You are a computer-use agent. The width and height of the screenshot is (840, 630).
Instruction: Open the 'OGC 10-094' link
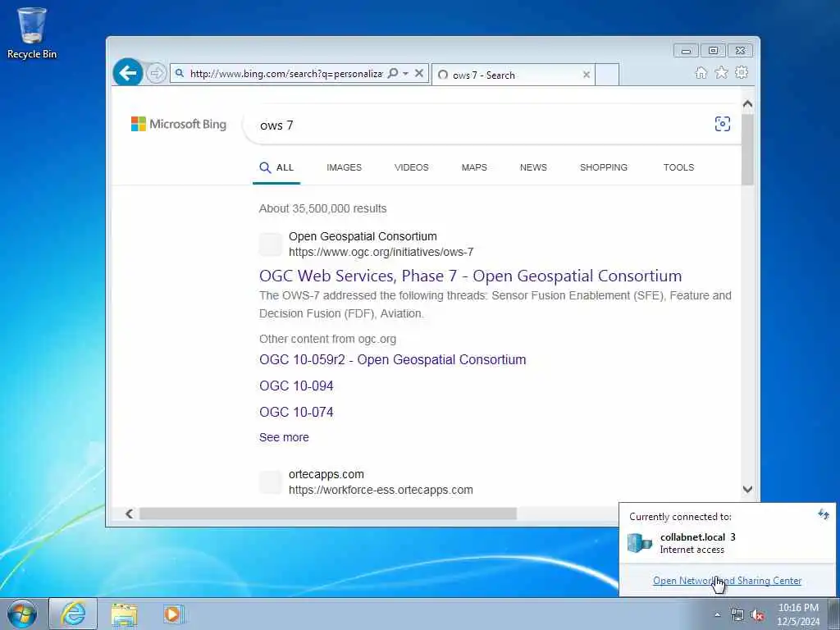click(x=296, y=386)
